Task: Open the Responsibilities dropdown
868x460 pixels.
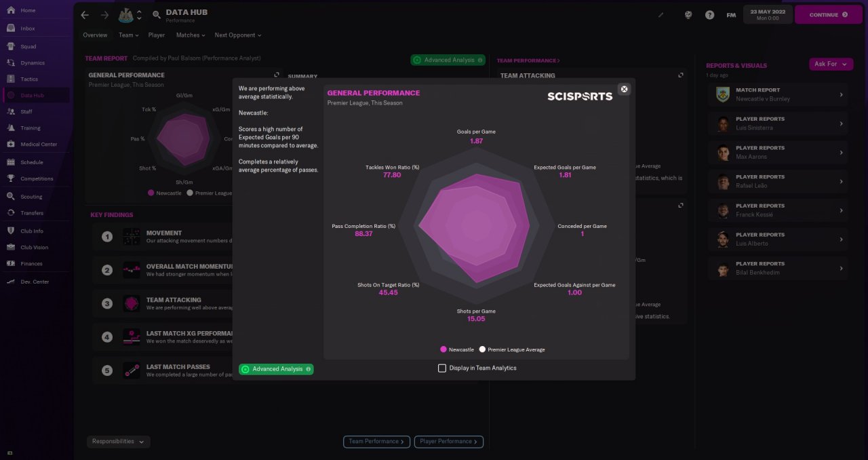Action: pyautogui.click(x=119, y=442)
